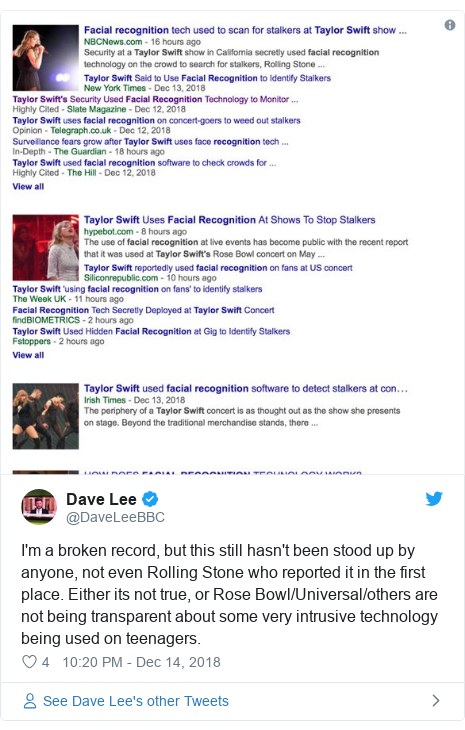Viewport: 465px width, 730px height.
Task: Like the tweet with the heart icon
Action: pyautogui.click(x=29, y=662)
